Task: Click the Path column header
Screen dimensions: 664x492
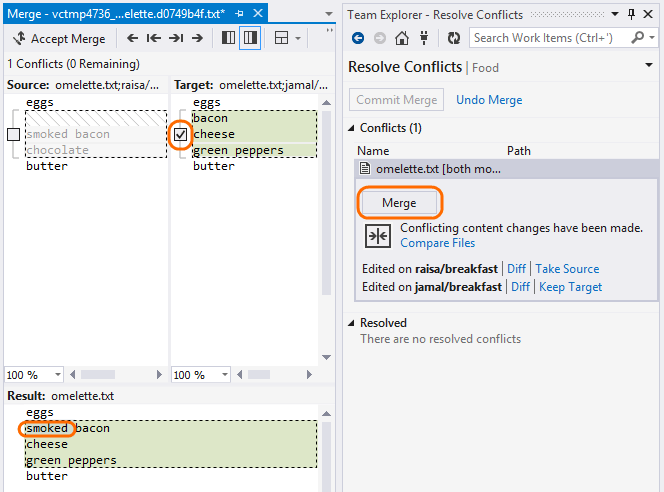Action: pos(519,151)
